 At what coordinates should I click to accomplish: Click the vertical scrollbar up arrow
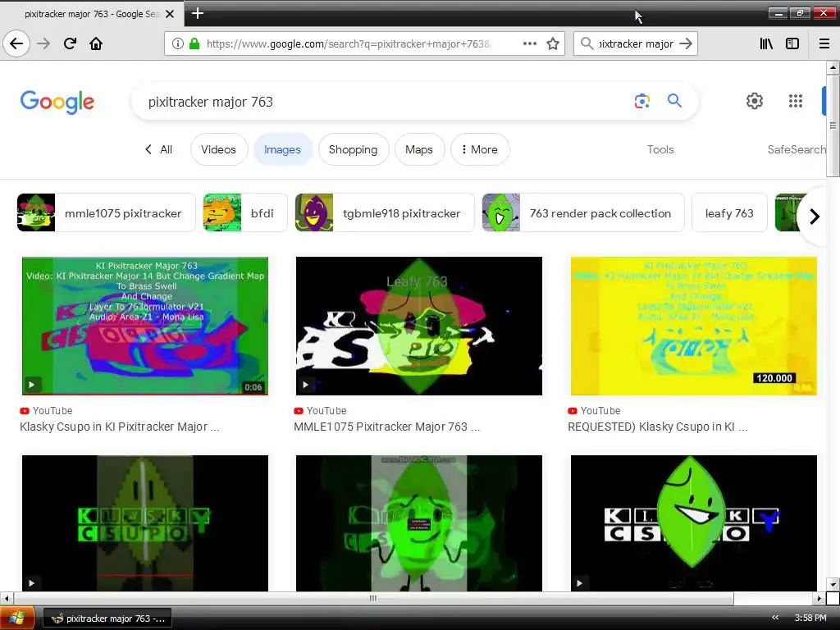click(x=833, y=67)
